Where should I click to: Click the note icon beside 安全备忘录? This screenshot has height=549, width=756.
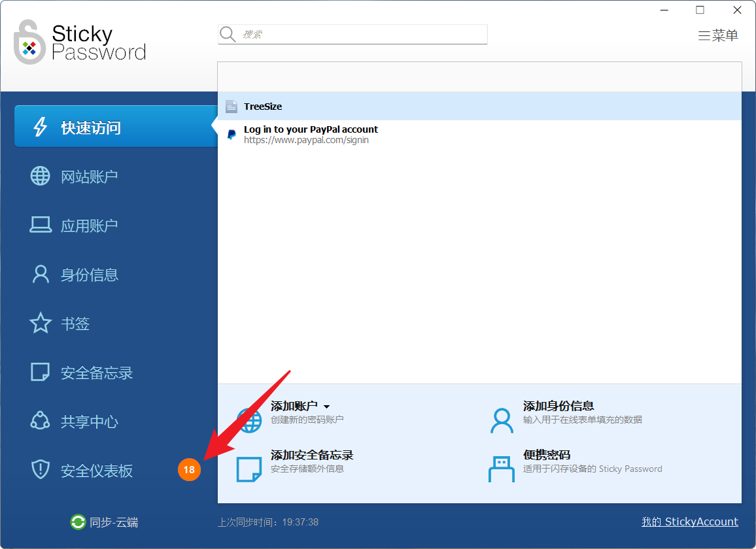[x=40, y=372]
